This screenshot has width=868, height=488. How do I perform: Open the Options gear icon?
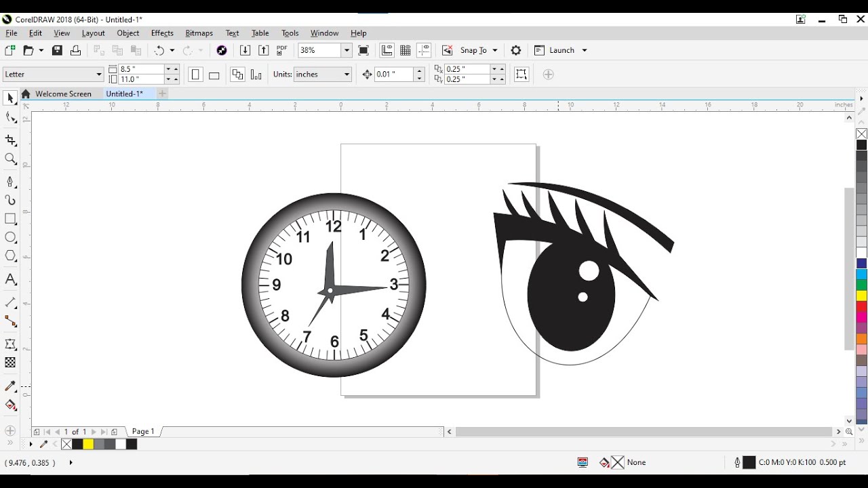516,50
